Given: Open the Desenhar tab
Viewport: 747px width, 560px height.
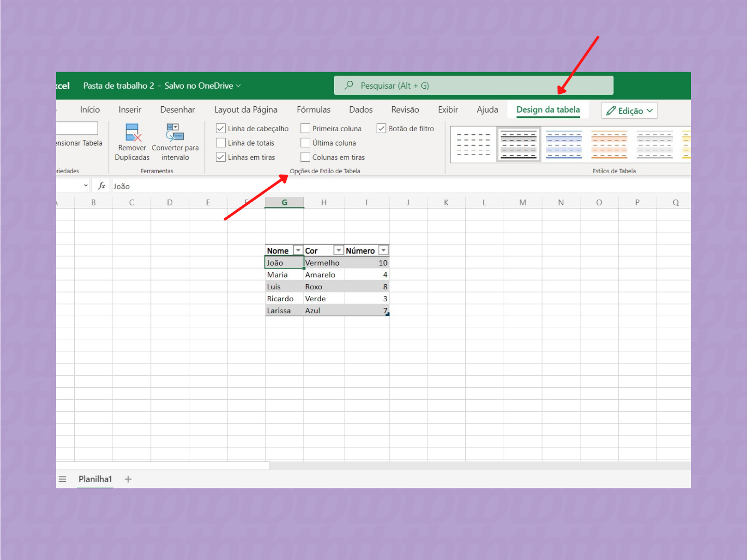Looking at the screenshot, I should pyautogui.click(x=177, y=109).
